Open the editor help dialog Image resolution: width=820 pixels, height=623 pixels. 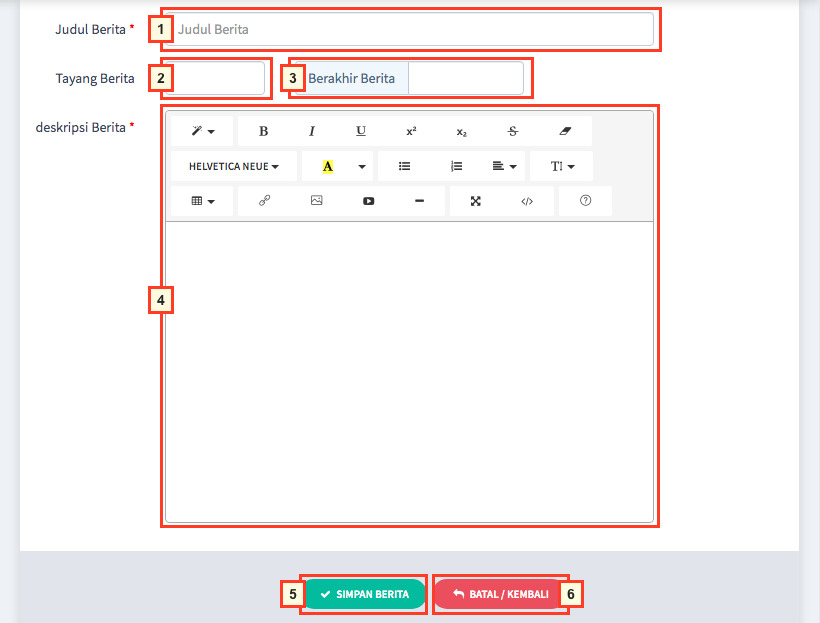coord(586,201)
